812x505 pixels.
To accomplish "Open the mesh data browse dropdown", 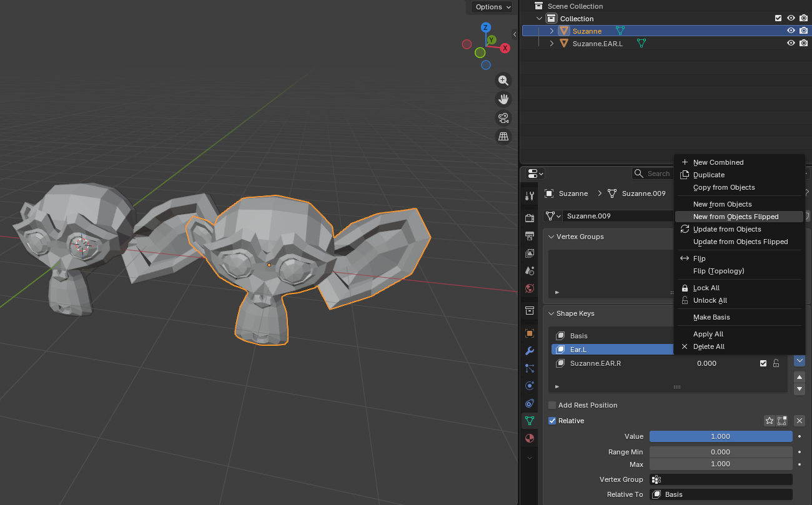I will (x=553, y=216).
